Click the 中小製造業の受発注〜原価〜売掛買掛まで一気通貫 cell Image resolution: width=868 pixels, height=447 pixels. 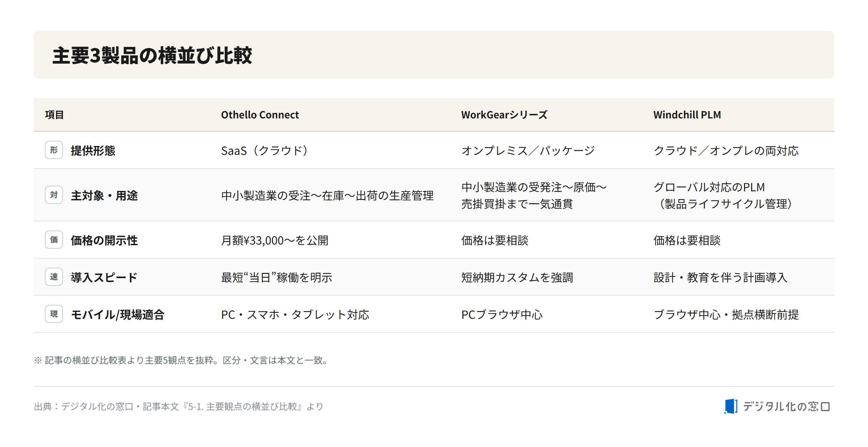(x=534, y=195)
